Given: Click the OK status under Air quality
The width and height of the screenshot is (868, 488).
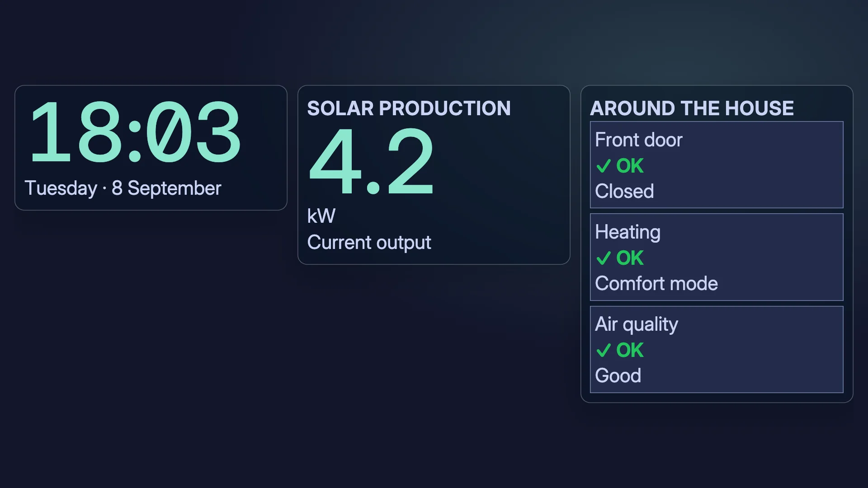Looking at the screenshot, I should point(629,350).
